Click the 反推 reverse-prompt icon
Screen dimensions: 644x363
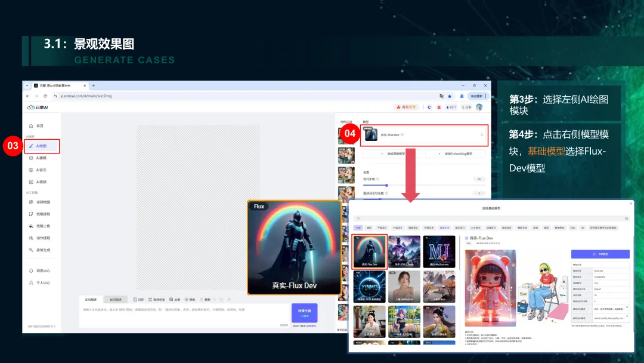(171, 299)
